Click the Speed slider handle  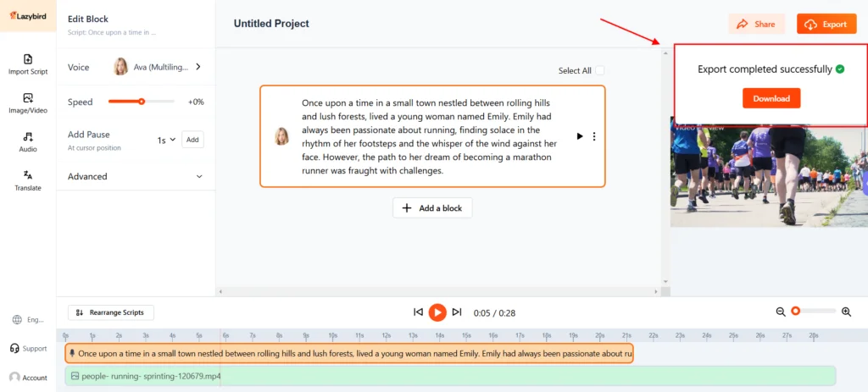(x=142, y=102)
